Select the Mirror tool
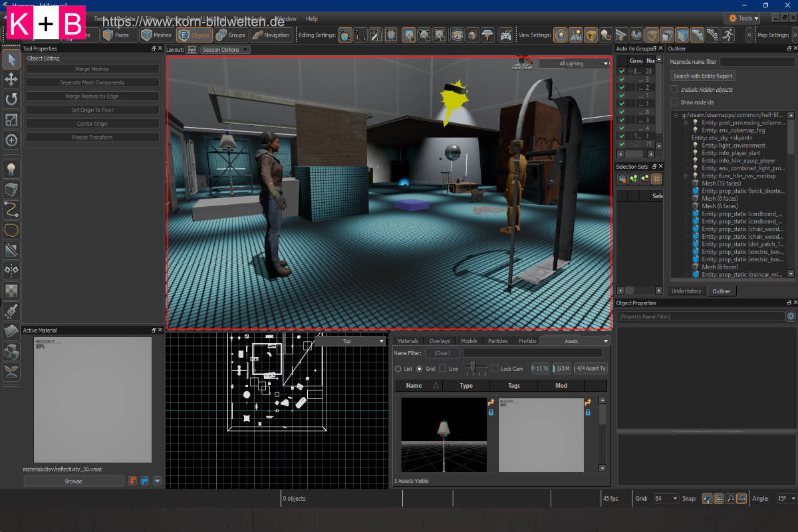 11,270
